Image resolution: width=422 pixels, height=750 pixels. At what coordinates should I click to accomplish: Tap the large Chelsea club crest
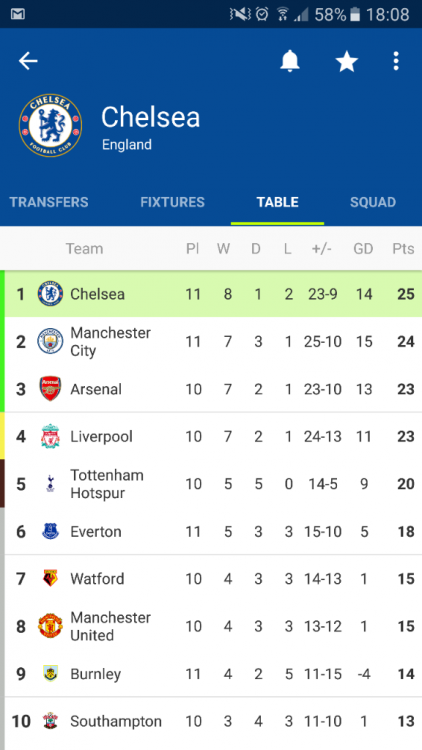click(50, 125)
